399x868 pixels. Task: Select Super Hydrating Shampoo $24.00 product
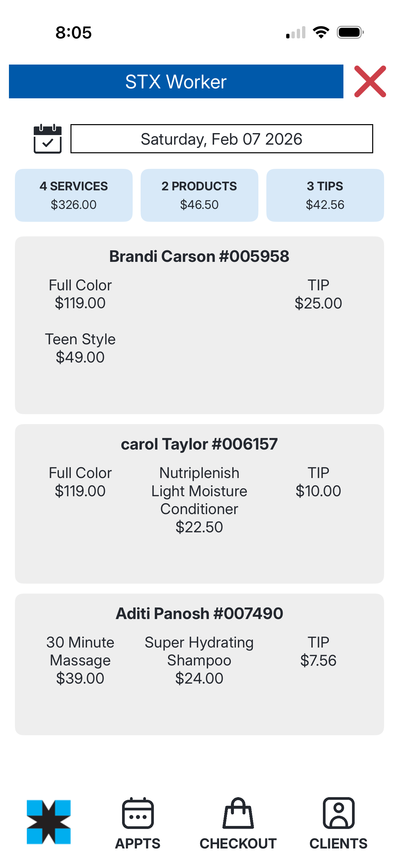coord(199,660)
